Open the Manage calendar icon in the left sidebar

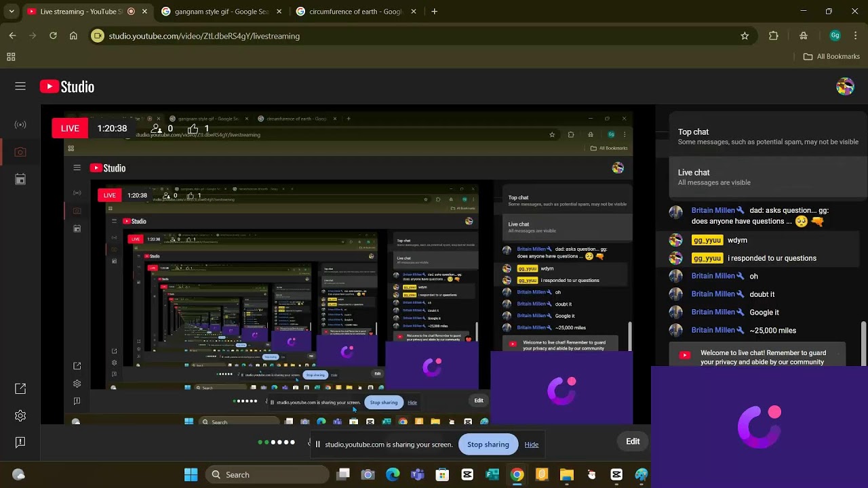20,180
